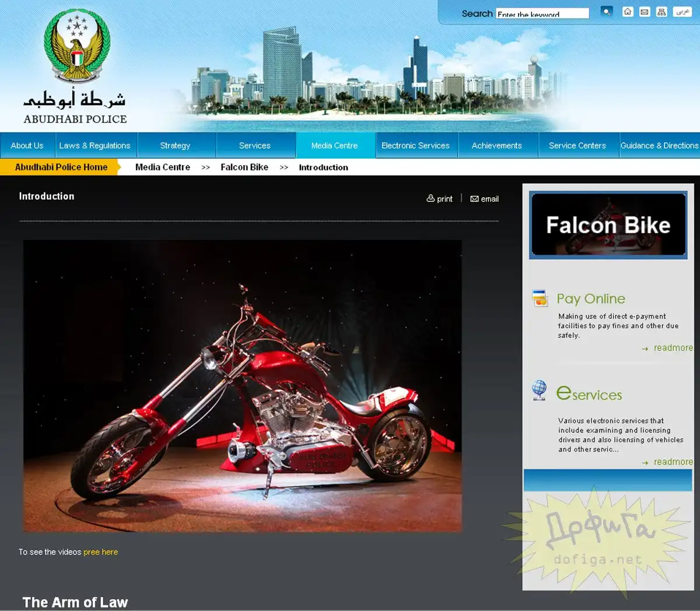The image size is (700, 611).
Task: Switch language with the Arabic button
Action: coord(682,12)
